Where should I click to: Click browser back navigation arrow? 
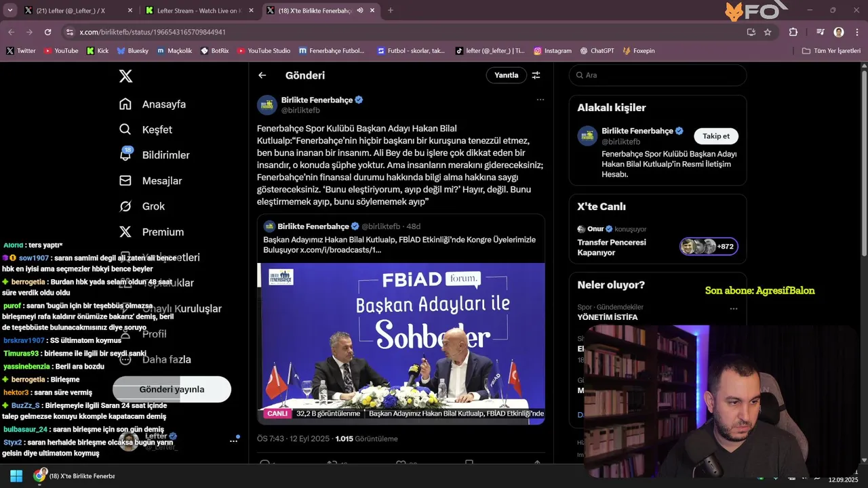(11, 32)
